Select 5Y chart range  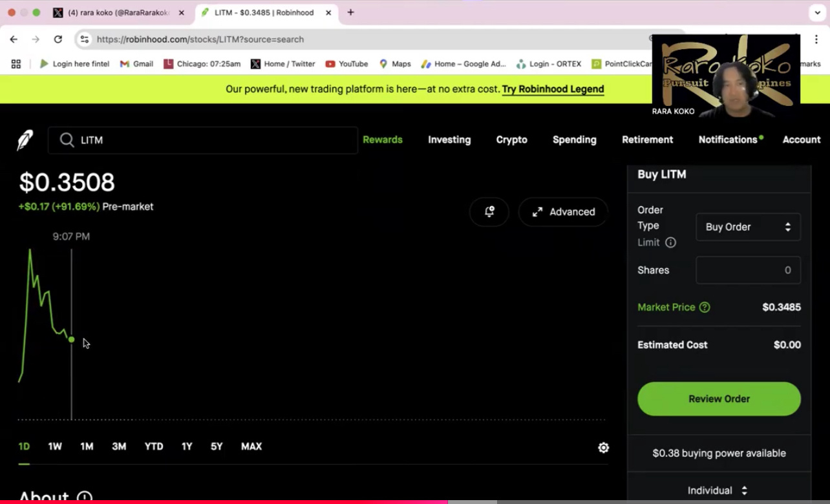(217, 446)
